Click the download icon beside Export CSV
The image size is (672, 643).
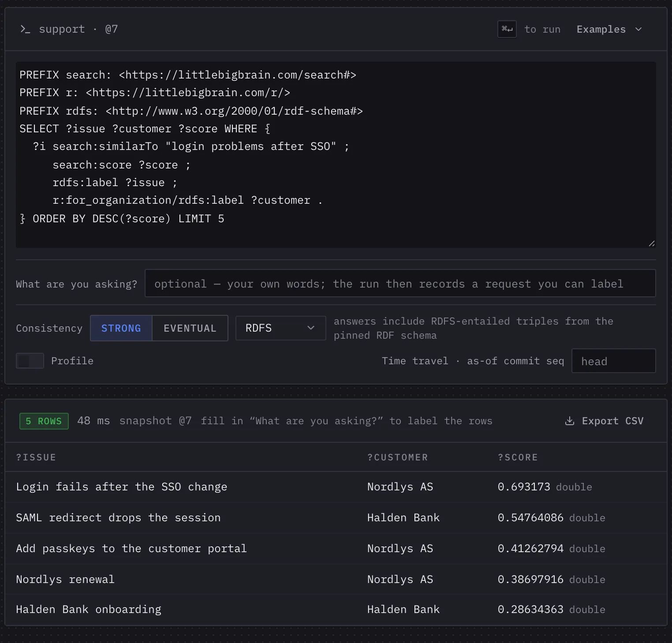pyautogui.click(x=570, y=421)
